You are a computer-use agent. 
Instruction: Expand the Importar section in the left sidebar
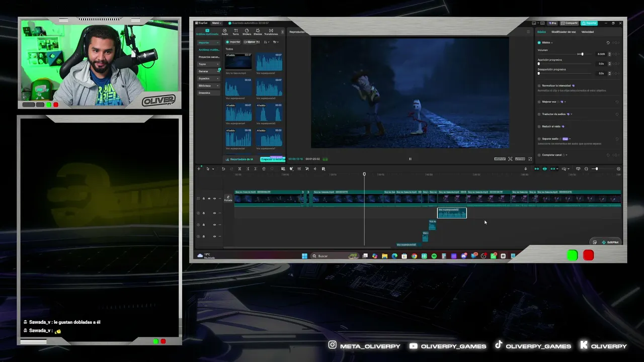point(209,43)
